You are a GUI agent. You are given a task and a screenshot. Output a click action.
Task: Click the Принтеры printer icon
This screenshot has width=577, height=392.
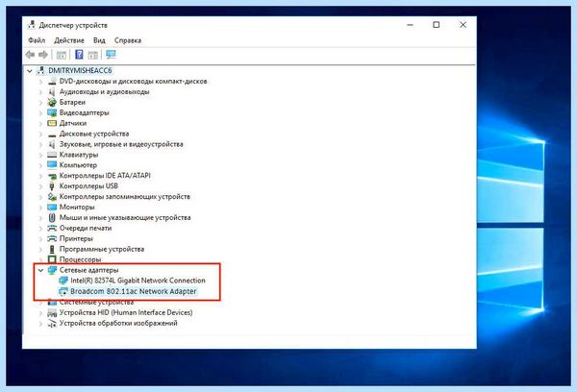pos(52,238)
